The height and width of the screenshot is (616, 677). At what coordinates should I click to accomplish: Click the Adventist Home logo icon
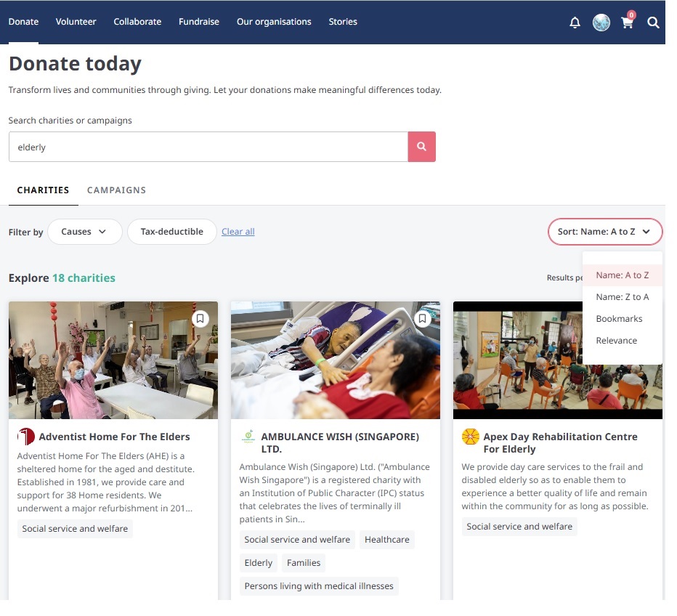pos(26,437)
